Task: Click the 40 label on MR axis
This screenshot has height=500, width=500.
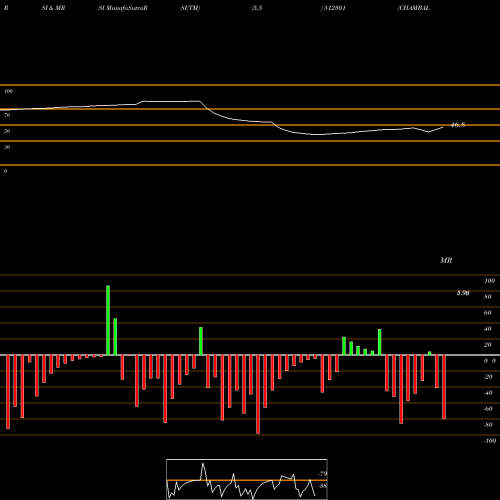Action: [488, 329]
